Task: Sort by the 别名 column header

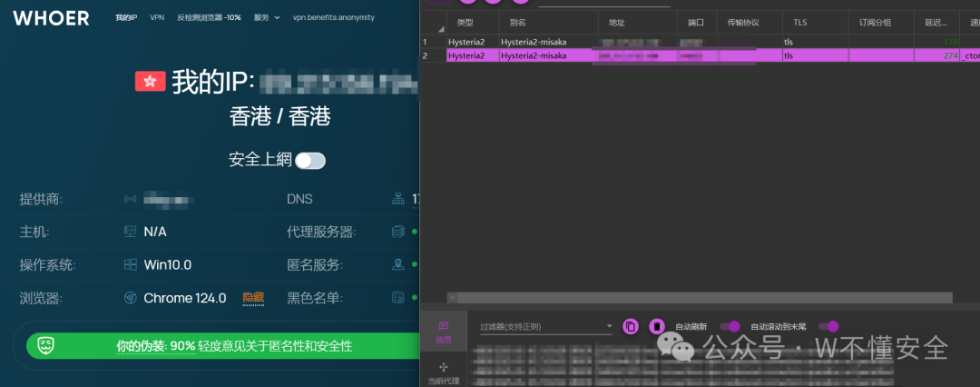Action: (x=549, y=23)
